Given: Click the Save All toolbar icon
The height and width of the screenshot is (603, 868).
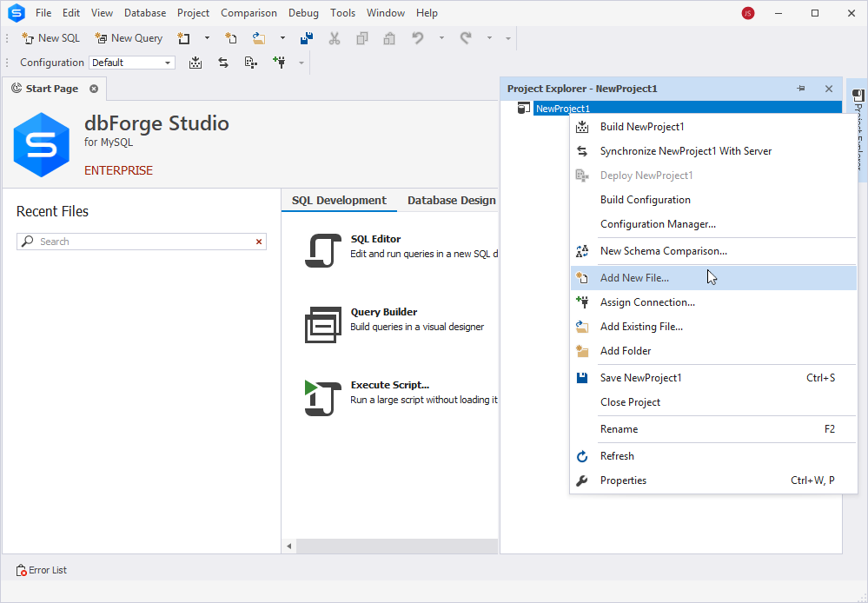Looking at the screenshot, I should [x=307, y=38].
